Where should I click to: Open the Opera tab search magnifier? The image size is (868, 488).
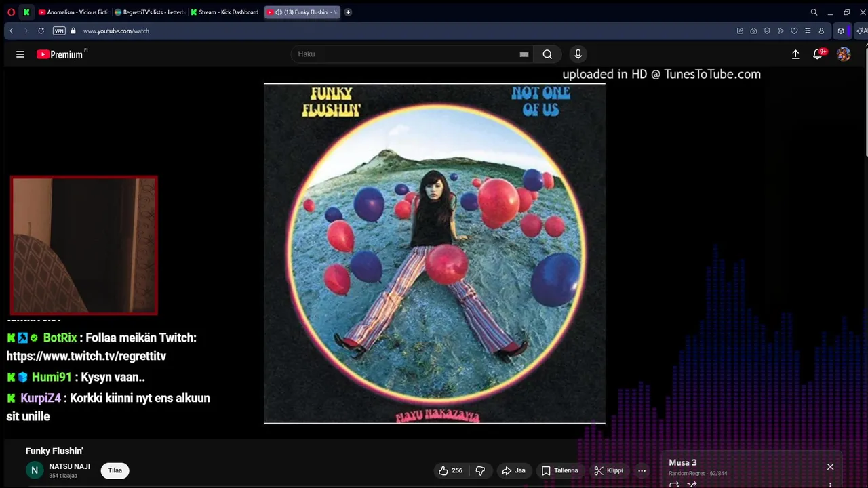(x=814, y=12)
